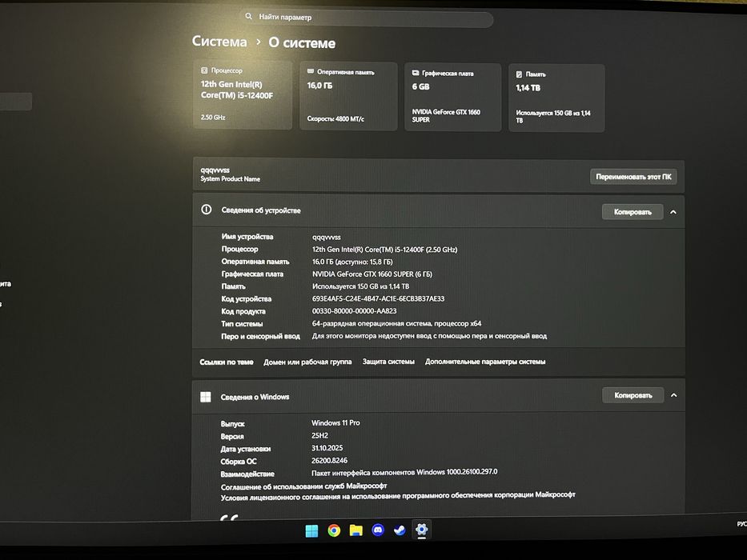Click the graphics card icon
Viewport: 747px width, 560px height.
point(415,73)
